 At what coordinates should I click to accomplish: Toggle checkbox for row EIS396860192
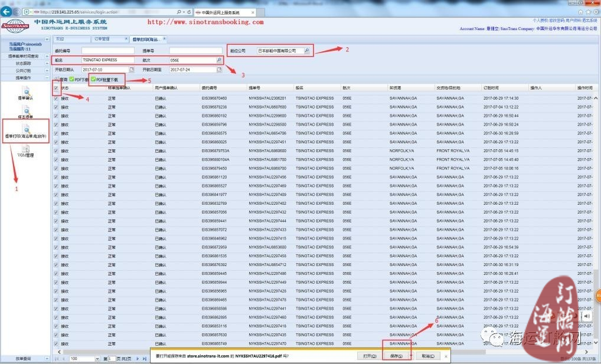[x=56, y=116]
